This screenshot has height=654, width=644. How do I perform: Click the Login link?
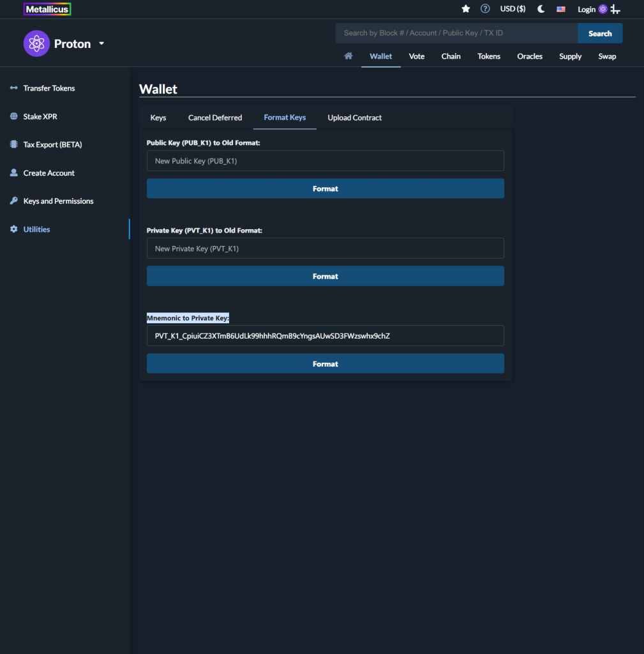coord(586,9)
